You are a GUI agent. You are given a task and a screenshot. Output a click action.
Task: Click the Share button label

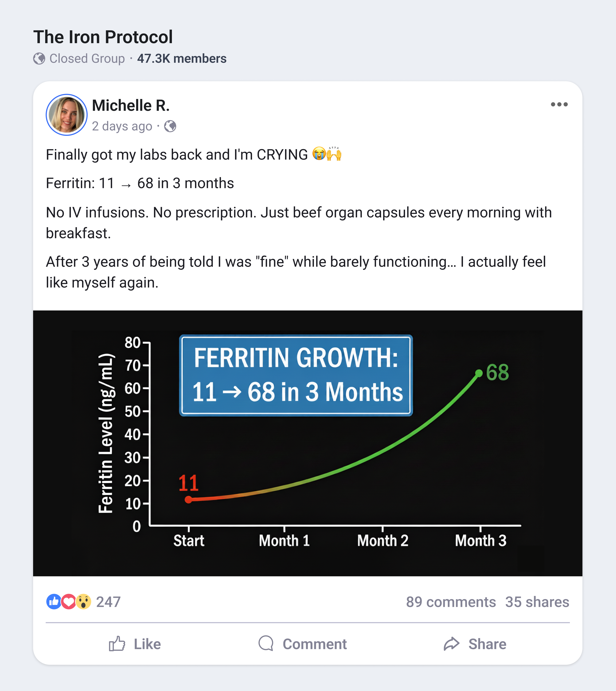(487, 644)
